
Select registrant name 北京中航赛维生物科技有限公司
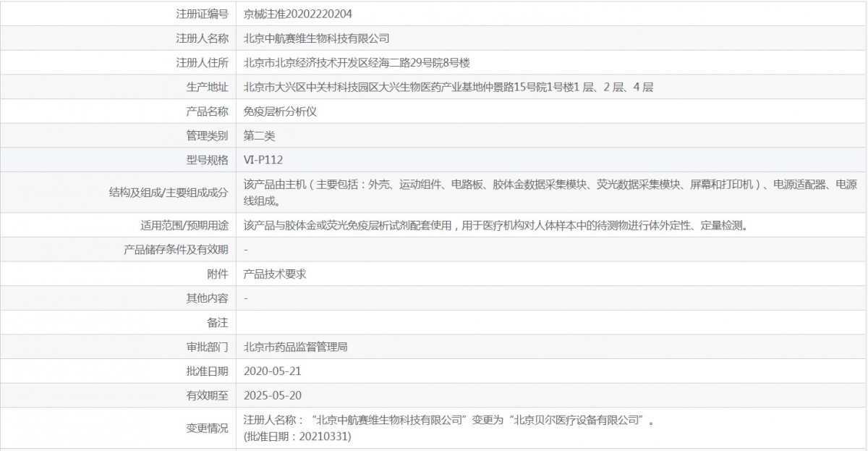(x=317, y=38)
